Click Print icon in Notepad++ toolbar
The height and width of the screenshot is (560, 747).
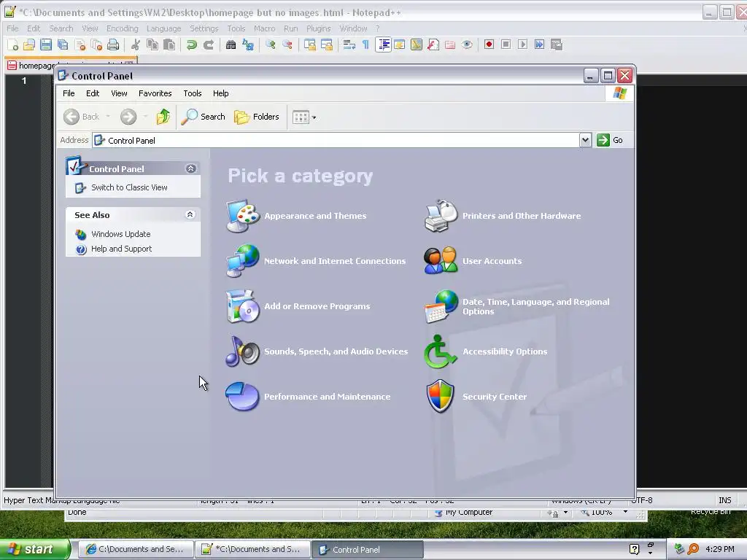(x=113, y=44)
